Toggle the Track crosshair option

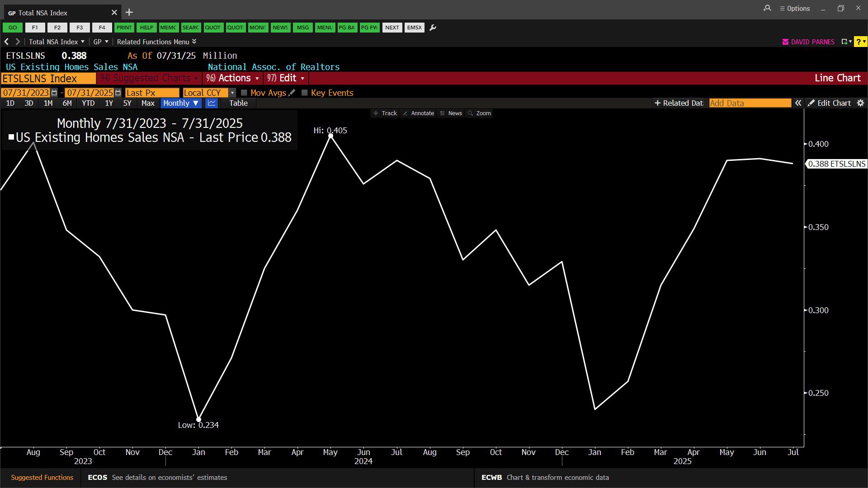click(385, 113)
